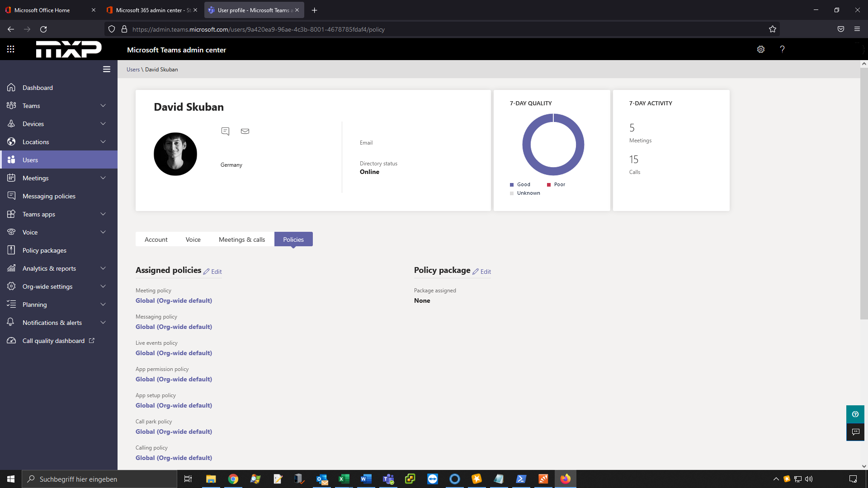Click David Skuban's profile photo
Screen dimensions: 868x488
(x=175, y=154)
